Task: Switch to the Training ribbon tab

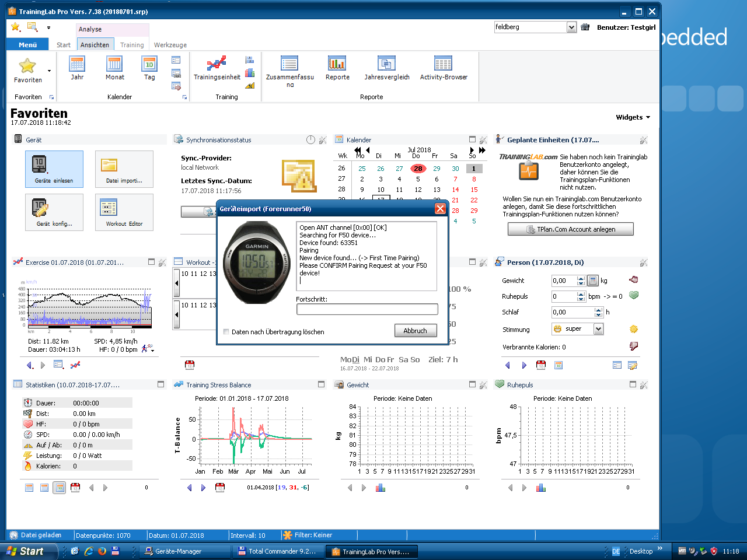Action: (132, 44)
